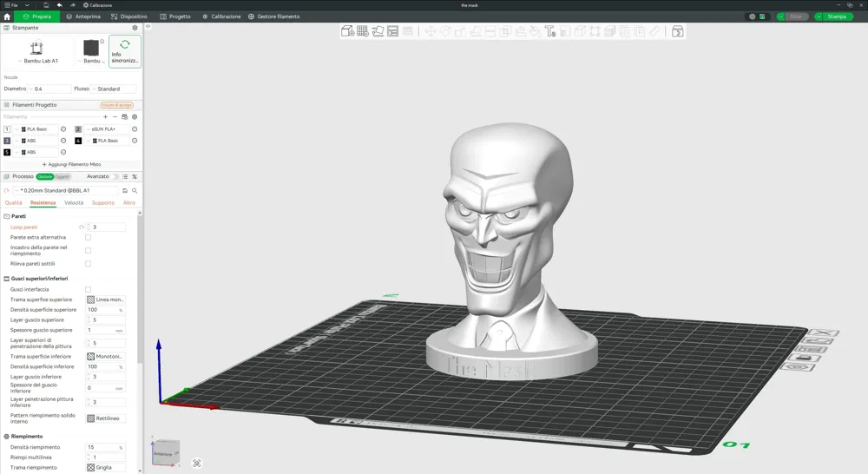Enable Gusci interfaccia checkbox
The image size is (868, 474).
[88, 290]
